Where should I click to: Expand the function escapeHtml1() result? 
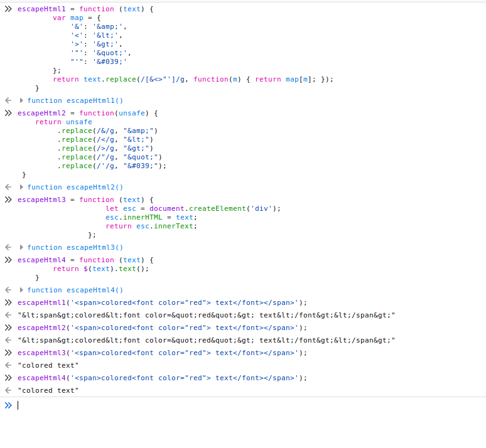coord(21,100)
